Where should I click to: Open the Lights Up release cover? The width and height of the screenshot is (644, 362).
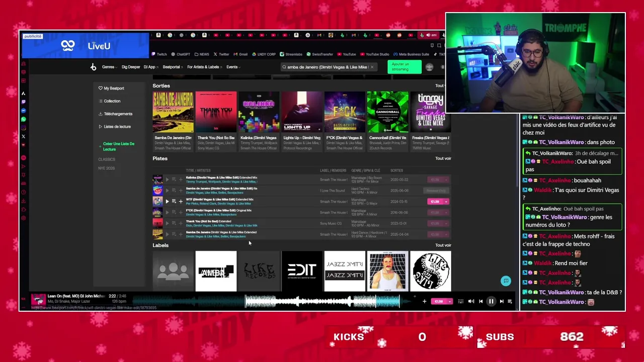tap(302, 112)
